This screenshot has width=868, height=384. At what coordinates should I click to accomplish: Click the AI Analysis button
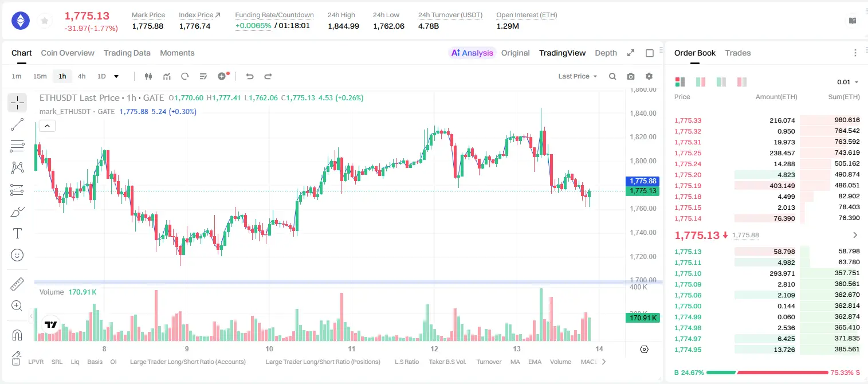(x=472, y=53)
